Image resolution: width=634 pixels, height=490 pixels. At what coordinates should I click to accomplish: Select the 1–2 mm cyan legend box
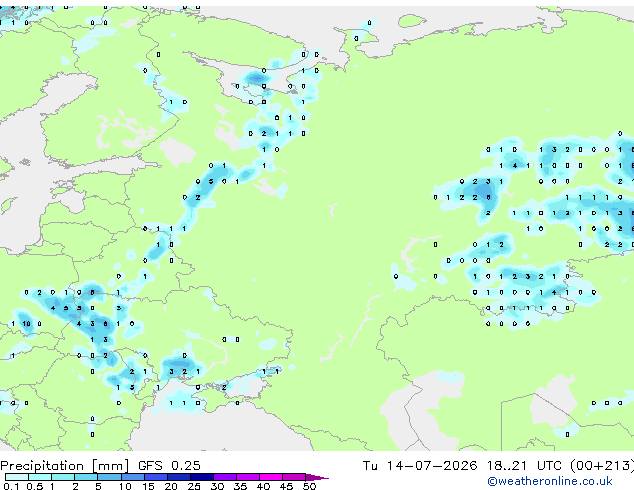point(63,477)
